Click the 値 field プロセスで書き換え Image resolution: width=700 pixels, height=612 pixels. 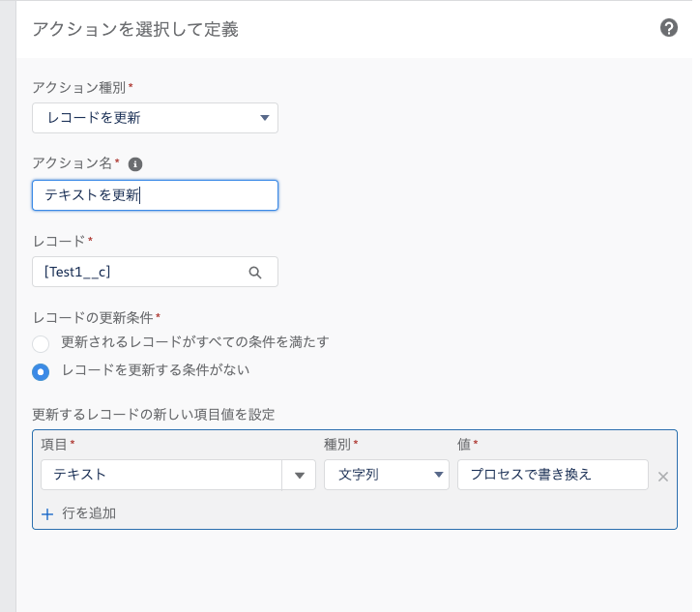point(553,475)
